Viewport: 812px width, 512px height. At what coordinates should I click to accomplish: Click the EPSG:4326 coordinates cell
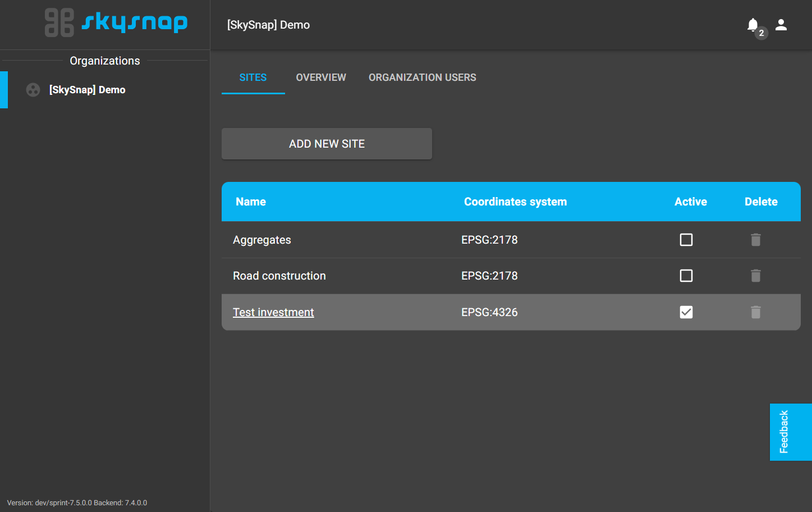point(489,312)
